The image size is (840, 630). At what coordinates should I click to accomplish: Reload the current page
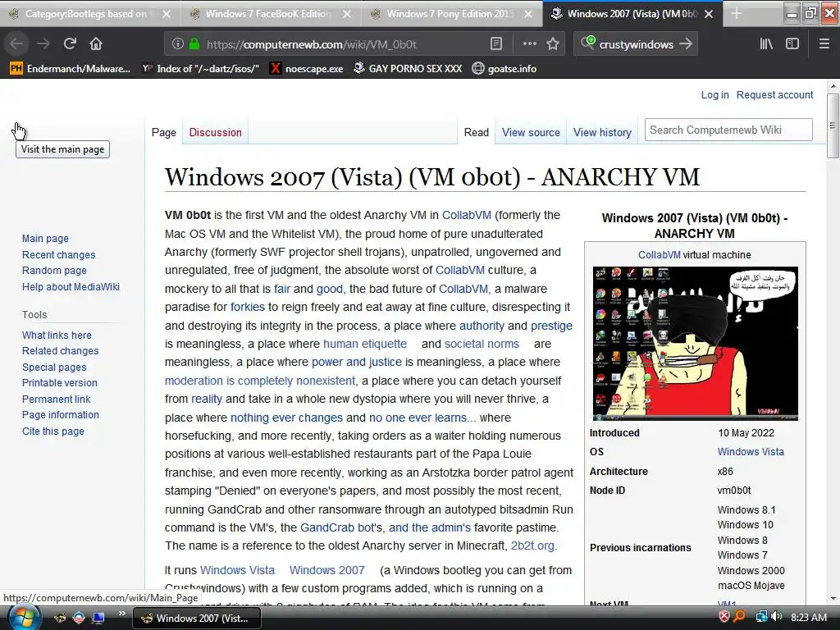click(x=70, y=44)
